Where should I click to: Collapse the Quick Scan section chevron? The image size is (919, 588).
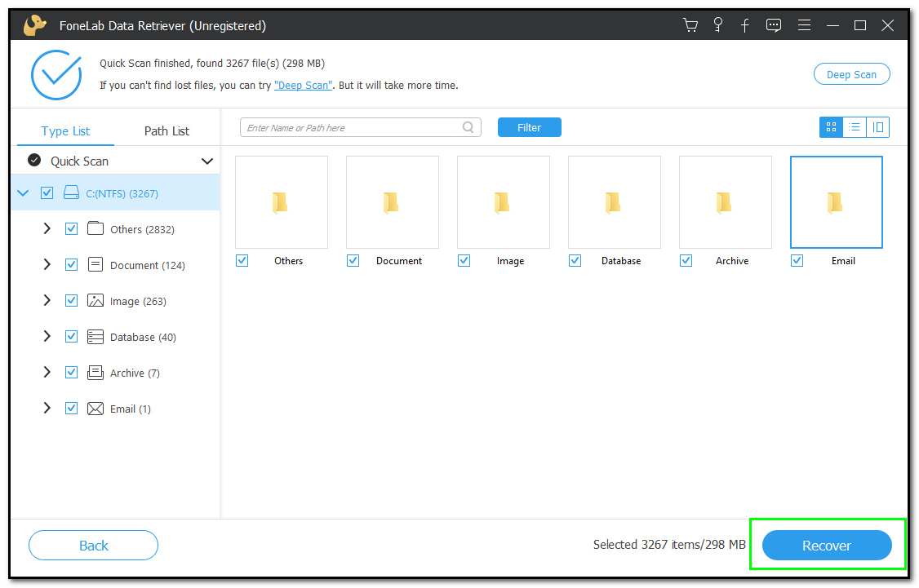[x=206, y=161]
